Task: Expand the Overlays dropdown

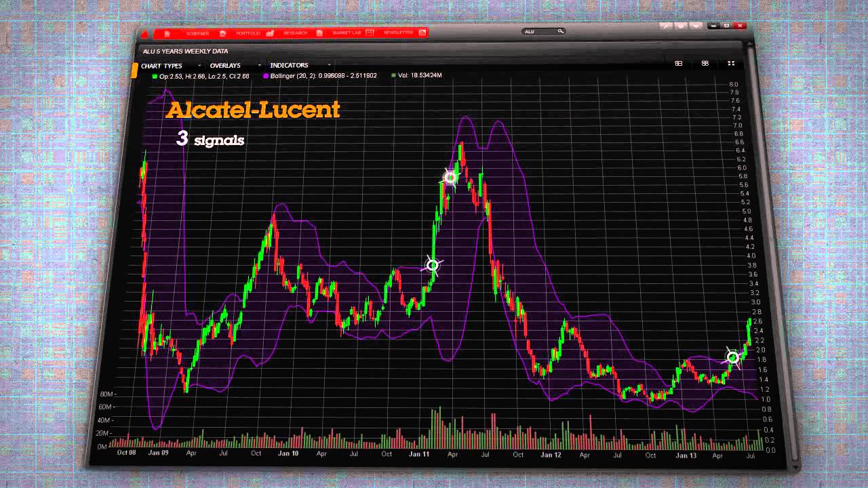Action: [234, 66]
